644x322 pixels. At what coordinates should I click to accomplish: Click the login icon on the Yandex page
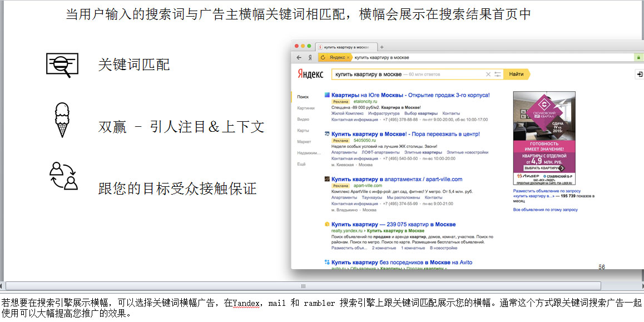coord(639,75)
